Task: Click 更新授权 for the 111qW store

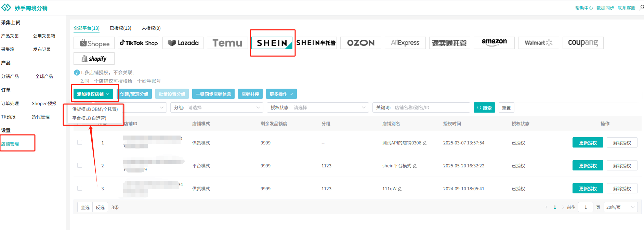Action: [588, 189]
